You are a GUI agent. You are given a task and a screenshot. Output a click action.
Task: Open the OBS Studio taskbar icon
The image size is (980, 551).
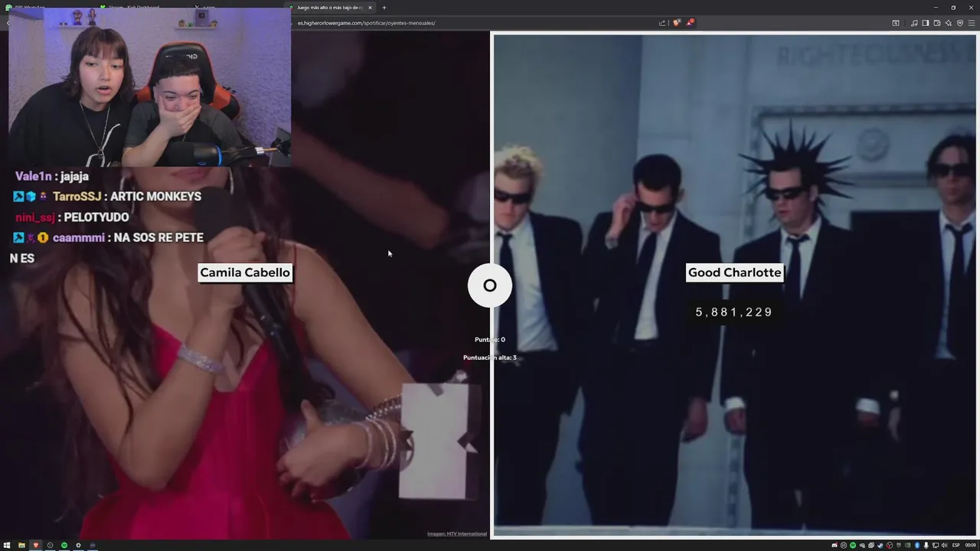coord(50,545)
